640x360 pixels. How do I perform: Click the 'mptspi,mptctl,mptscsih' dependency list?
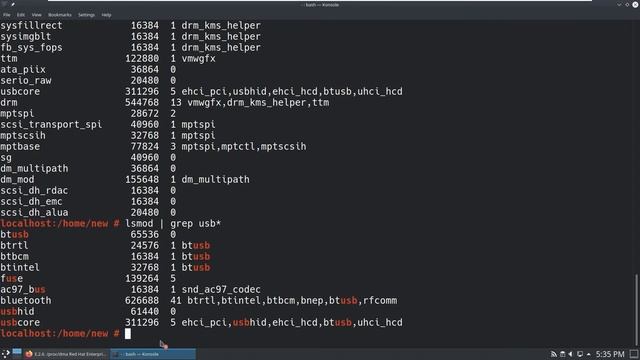pos(244,147)
